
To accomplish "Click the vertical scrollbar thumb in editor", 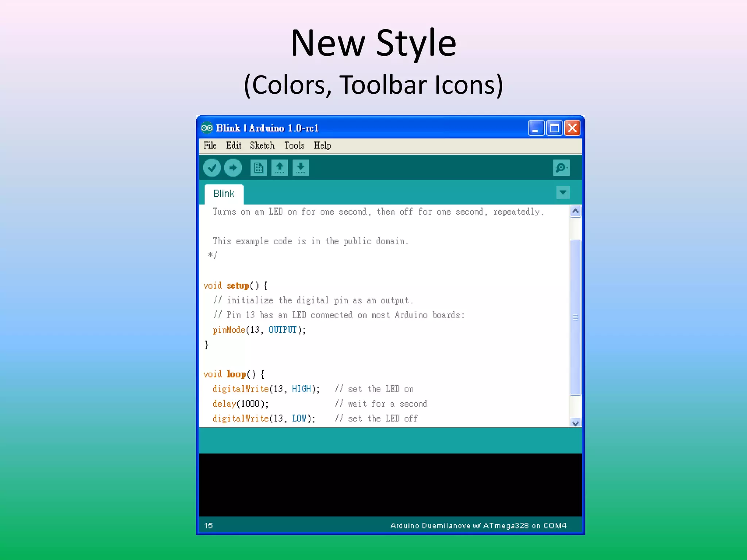I will [576, 317].
